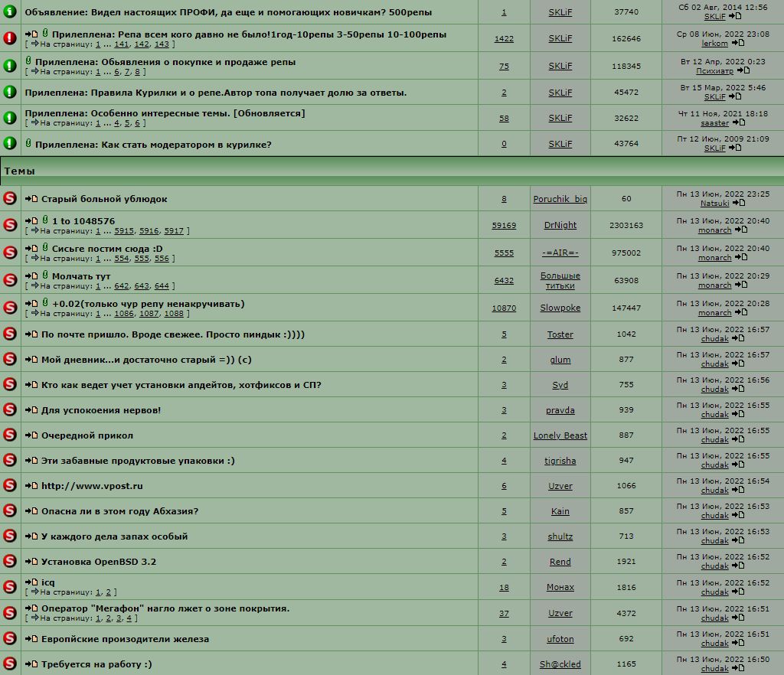Go to page 5917 of '1 to 1048576'
This screenshot has height=675, width=784.
click(174, 231)
